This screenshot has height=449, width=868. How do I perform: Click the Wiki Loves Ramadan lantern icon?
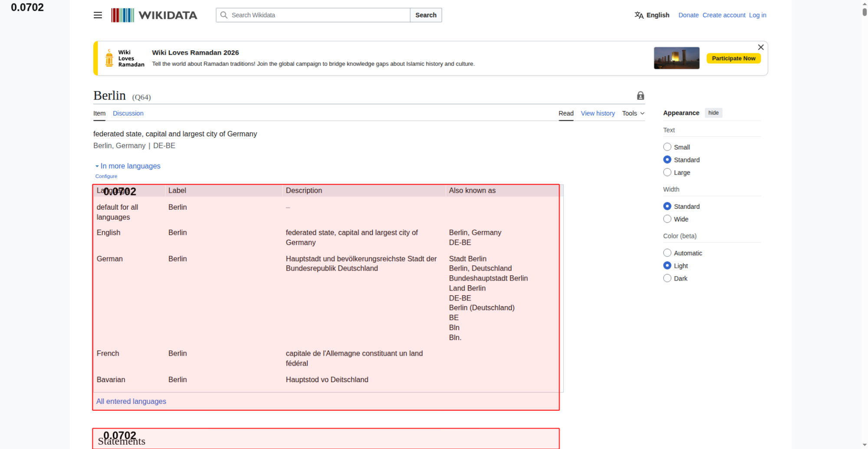pos(109,58)
